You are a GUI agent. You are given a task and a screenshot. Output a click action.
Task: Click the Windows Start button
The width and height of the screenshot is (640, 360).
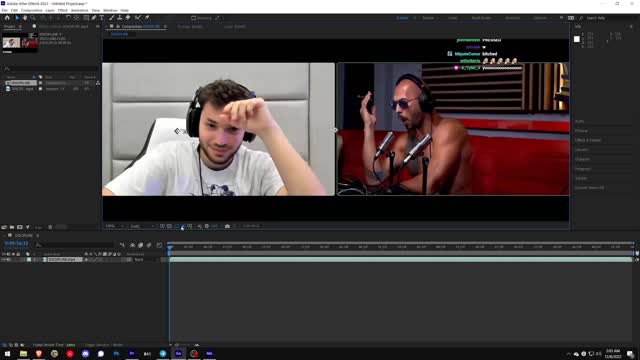pyautogui.click(x=7, y=353)
